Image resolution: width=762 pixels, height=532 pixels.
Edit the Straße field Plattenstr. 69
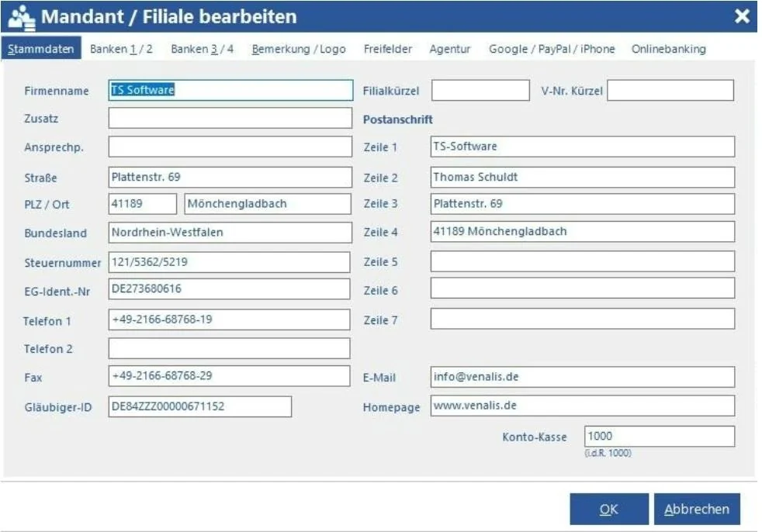(x=230, y=178)
